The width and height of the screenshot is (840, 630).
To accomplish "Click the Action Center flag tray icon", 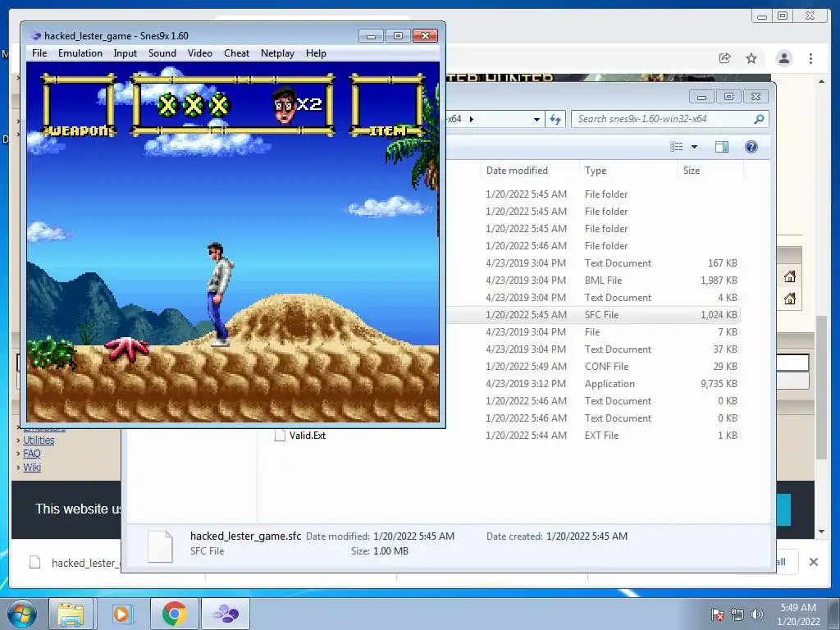I will (718, 614).
